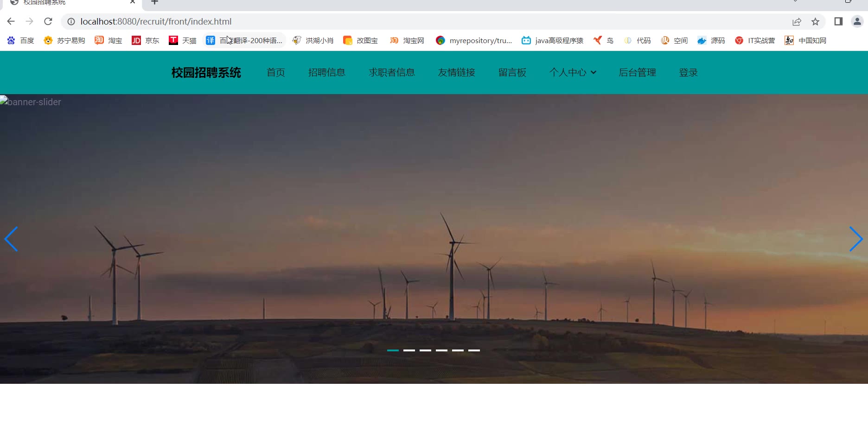The width and height of the screenshot is (868, 445).
Task: Jump to the fourth banner slide indicator
Action: point(441,350)
